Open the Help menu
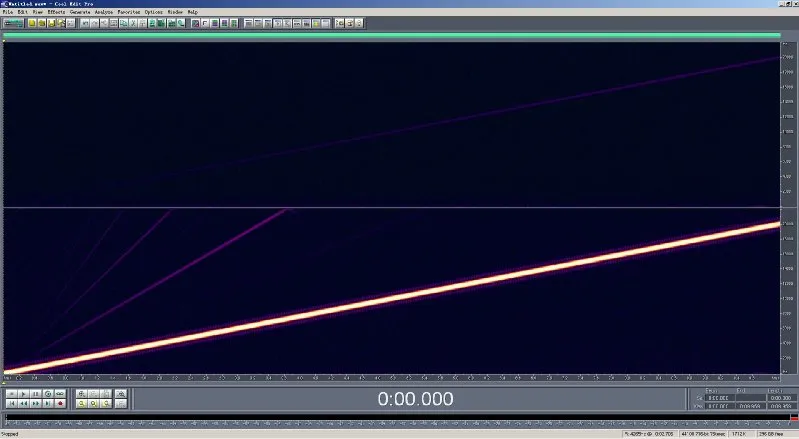Screen dimensions: 799x439 [193, 12]
